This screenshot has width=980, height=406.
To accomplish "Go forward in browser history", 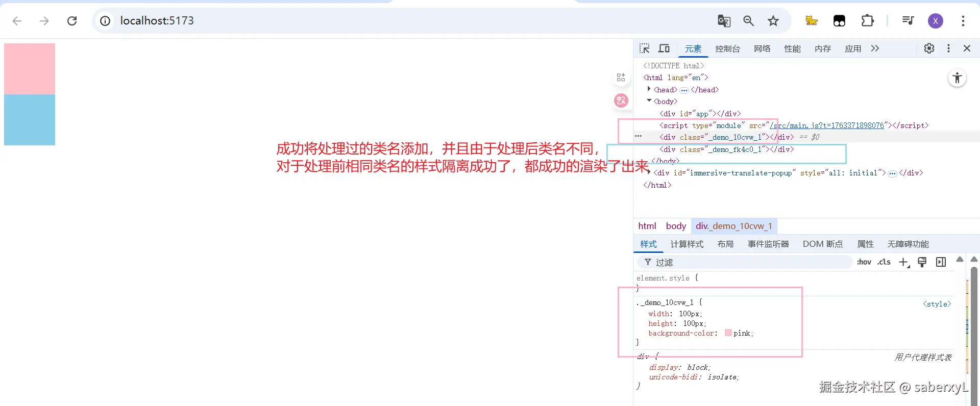I will 44,21.
